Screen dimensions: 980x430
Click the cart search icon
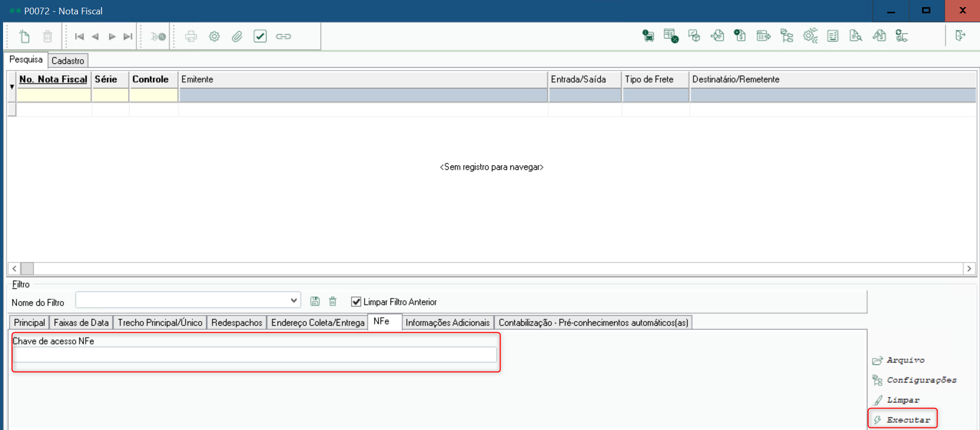(x=158, y=36)
